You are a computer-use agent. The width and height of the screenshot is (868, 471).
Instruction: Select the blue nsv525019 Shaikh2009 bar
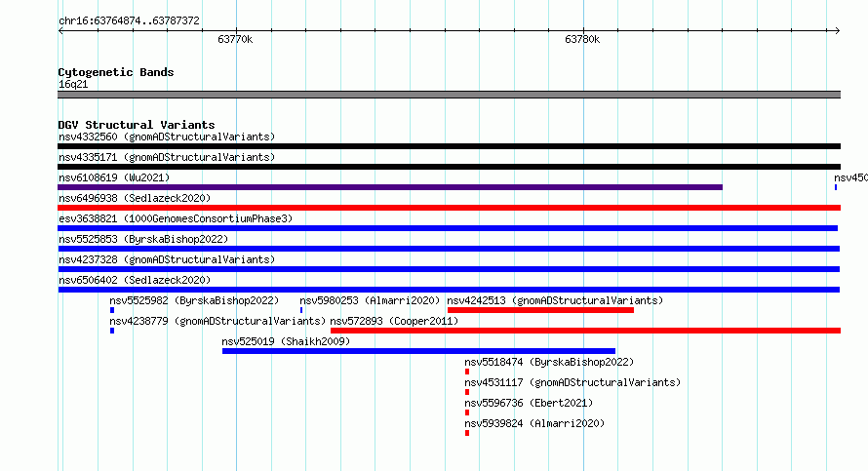(x=418, y=351)
